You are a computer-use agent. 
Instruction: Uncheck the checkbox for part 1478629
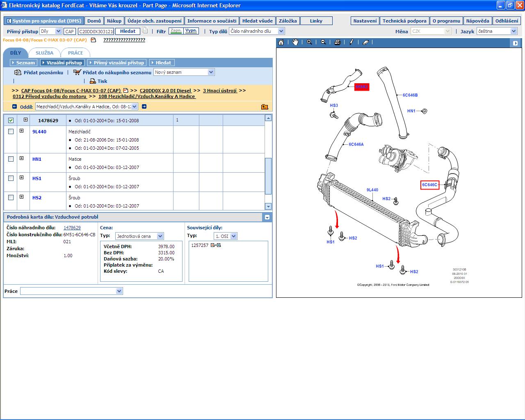(11, 120)
